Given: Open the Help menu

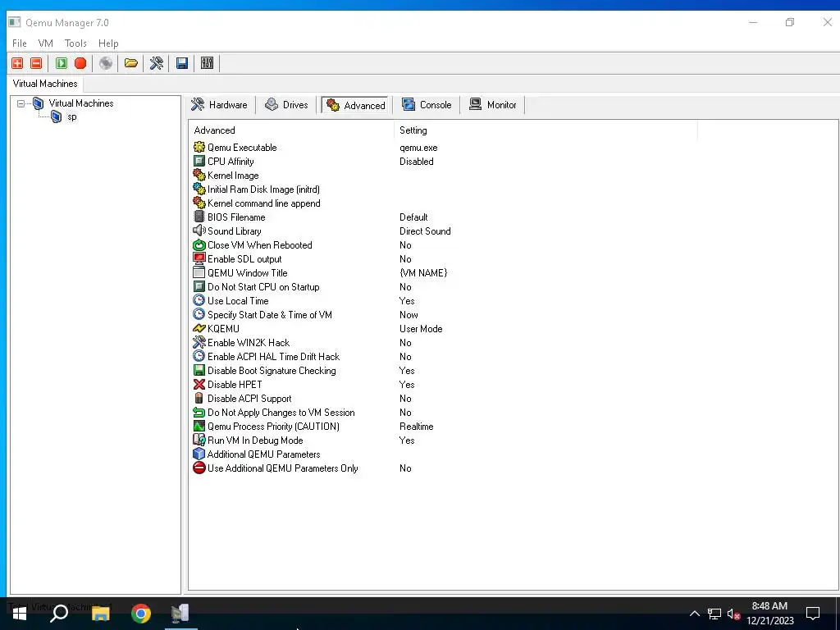Looking at the screenshot, I should pos(108,43).
